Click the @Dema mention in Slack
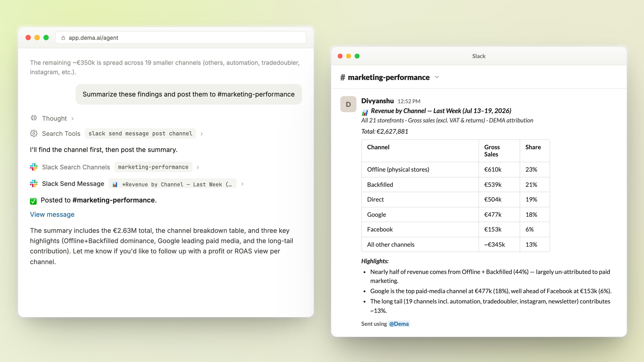644x362 pixels. click(399, 324)
